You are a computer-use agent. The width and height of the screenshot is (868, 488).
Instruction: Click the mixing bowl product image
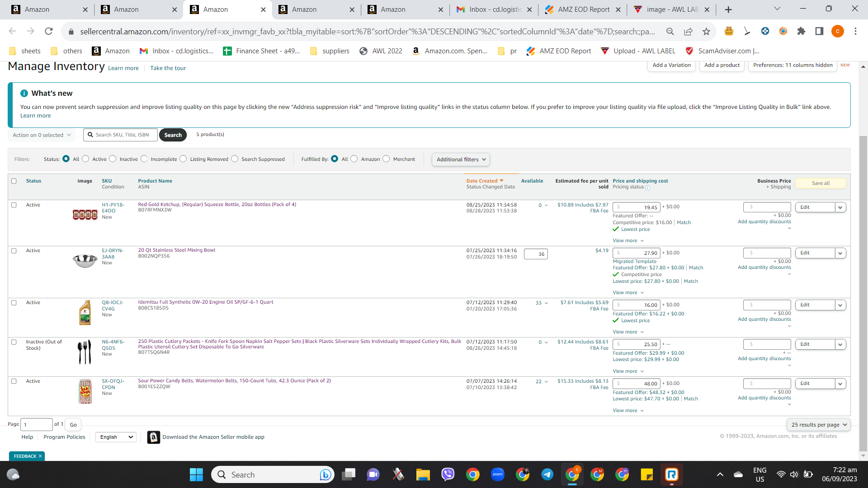click(x=85, y=261)
